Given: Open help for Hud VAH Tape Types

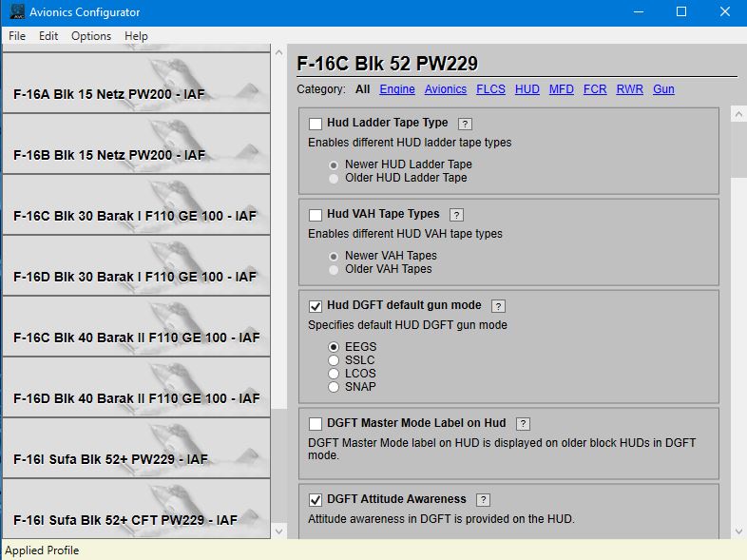Looking at the screenshot, I should click(456, 215).
